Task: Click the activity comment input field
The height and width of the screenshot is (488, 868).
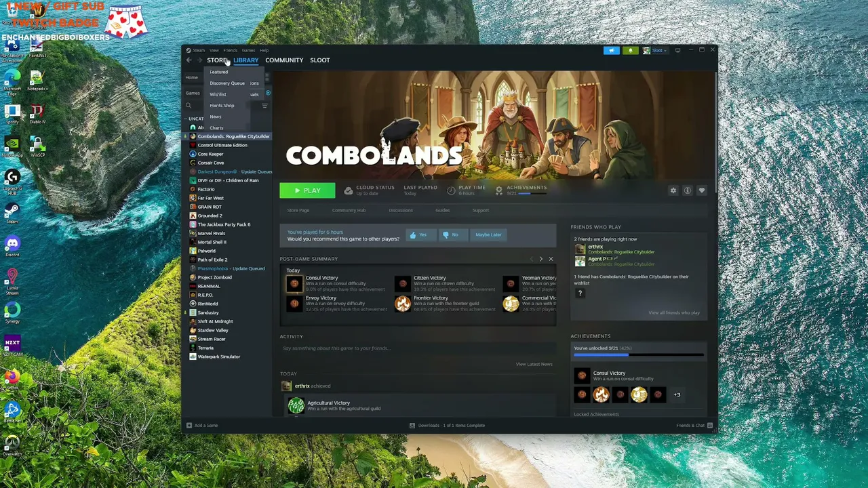Action: click(x=418, y=348)
